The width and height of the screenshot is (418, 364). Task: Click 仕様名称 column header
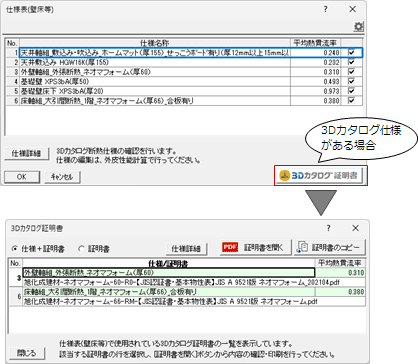tap(155, 43)
